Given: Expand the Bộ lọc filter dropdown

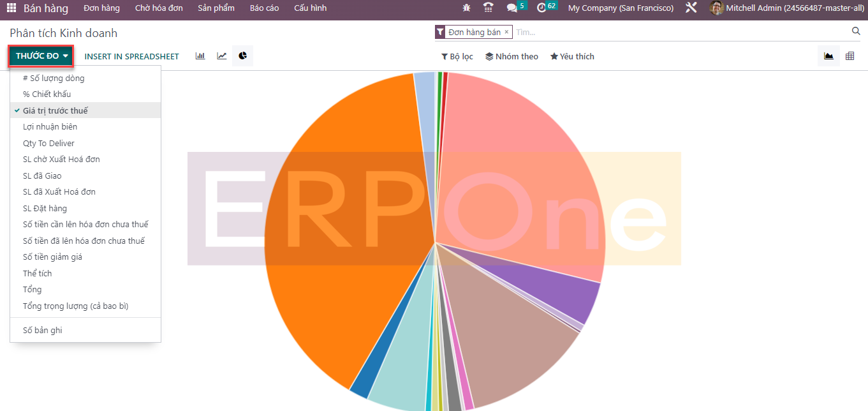Looking at the screenshot, I should (x=457, y=57).
